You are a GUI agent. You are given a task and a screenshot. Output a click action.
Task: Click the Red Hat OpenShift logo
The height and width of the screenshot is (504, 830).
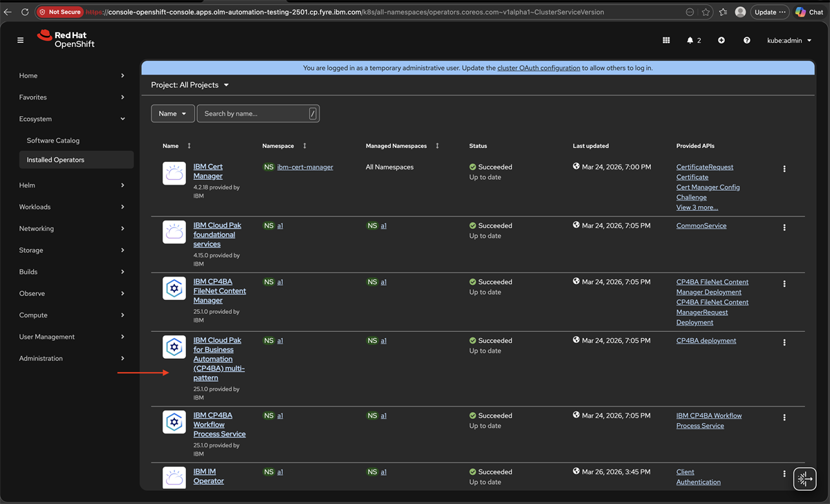66,39
